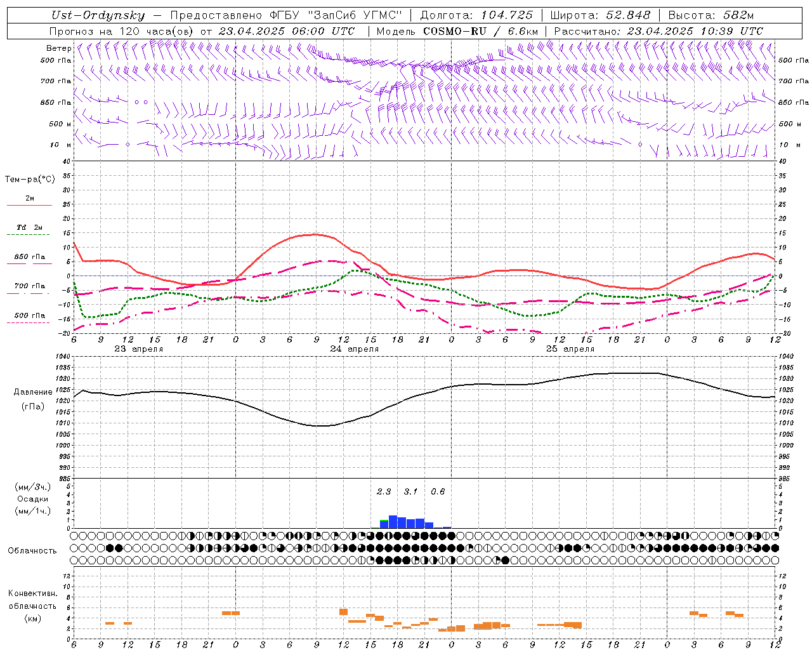Select the Облачность row label
812x650 pixels.
coord(32,551)
